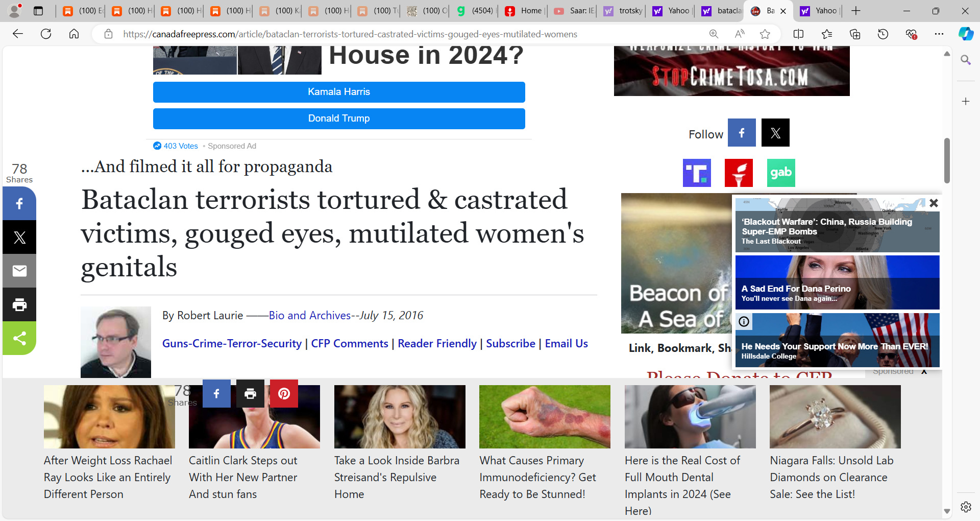980x521 pixels.
Task: Open the Favorites list
Action: coord(827,34)
